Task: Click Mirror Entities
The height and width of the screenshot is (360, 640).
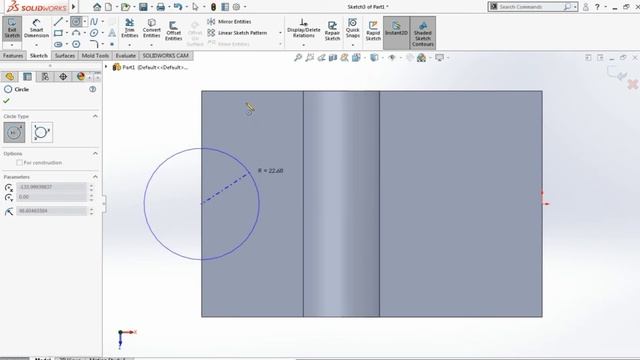Action: click(x=229, y=22)
